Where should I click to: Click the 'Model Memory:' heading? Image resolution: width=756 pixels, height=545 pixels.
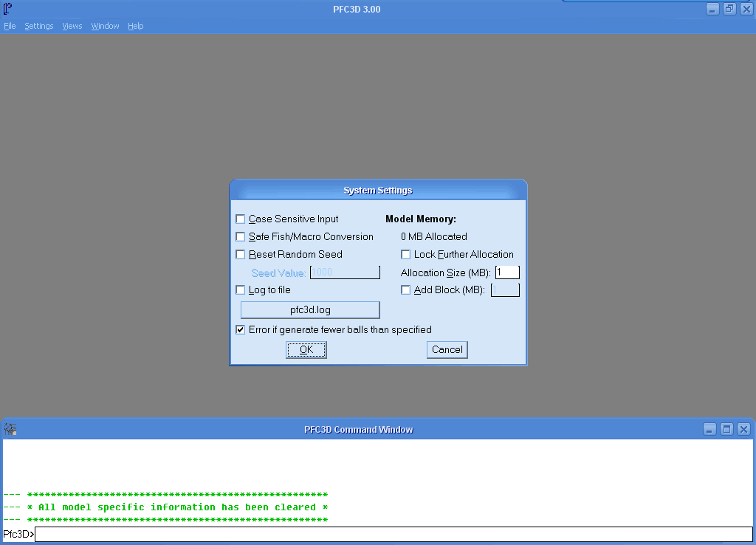tap(421, 219)
